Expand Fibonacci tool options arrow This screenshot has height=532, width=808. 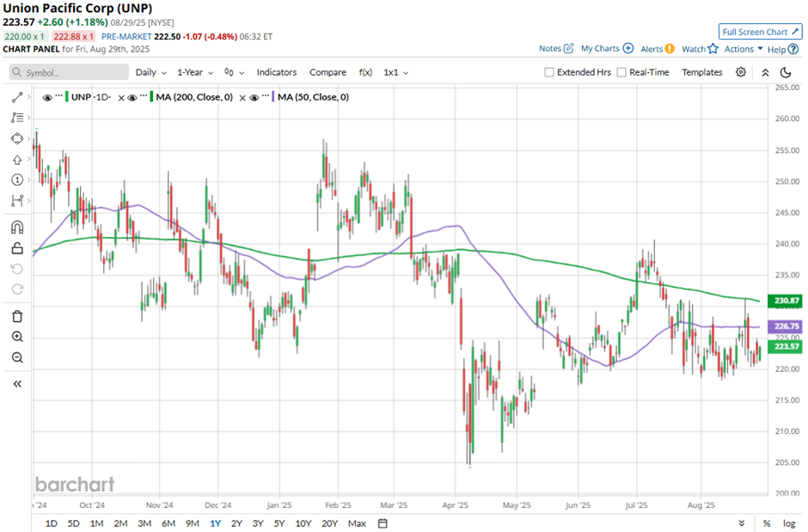click(x=28, y=118)
